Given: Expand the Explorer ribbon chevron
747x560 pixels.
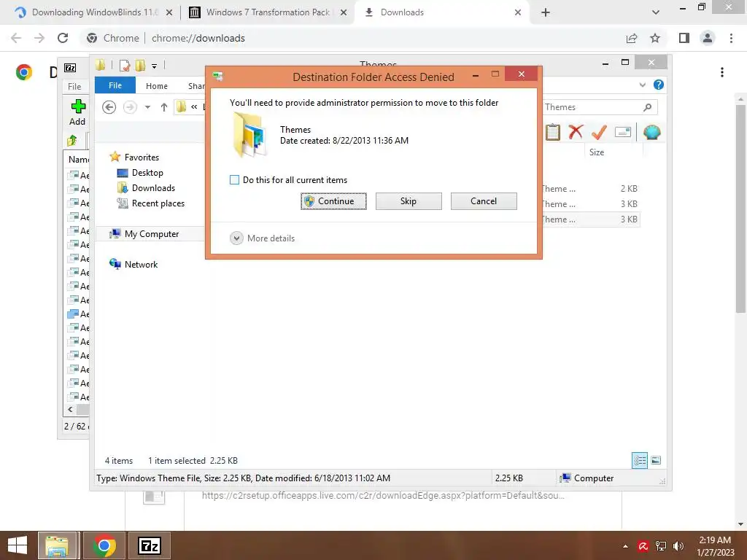Looking at the screenshot, I should [x=642, y=85].
